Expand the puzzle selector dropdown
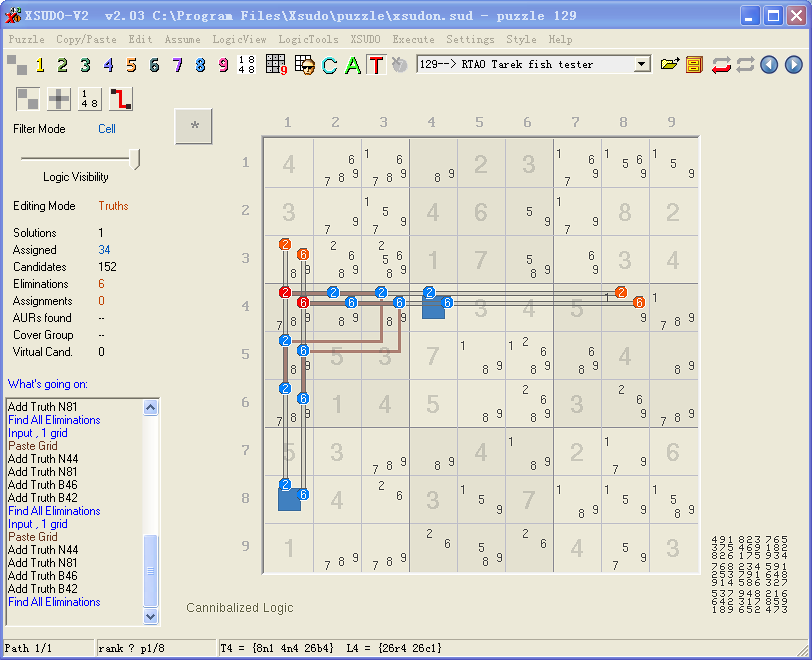The image size is (812, 660). pos(642,64)
